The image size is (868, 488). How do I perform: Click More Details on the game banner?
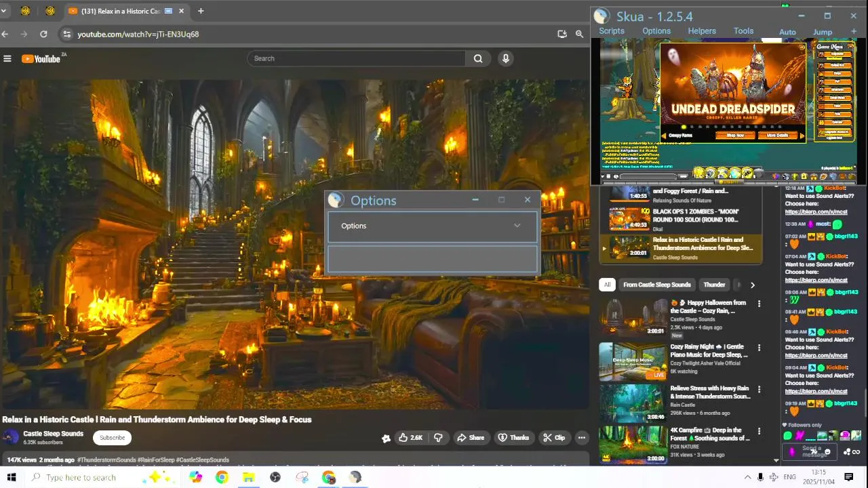tap(777, 136)
